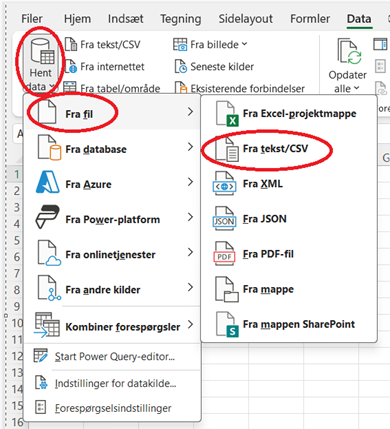Click the Fra andre kilder icon
This screenshot has height=429, width=390.
49,288
